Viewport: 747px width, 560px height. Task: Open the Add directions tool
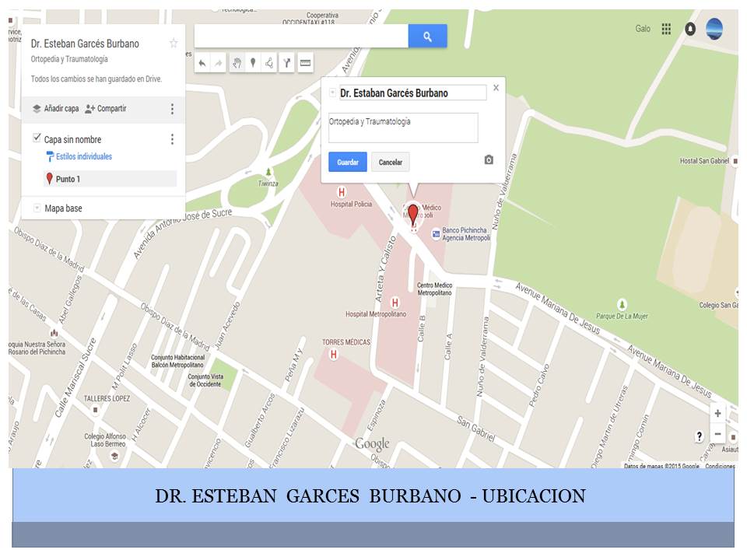click(x=287, y=63)
